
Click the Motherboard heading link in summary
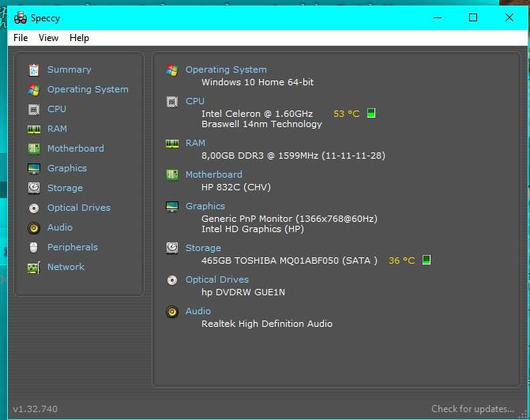tap(214, 174)
